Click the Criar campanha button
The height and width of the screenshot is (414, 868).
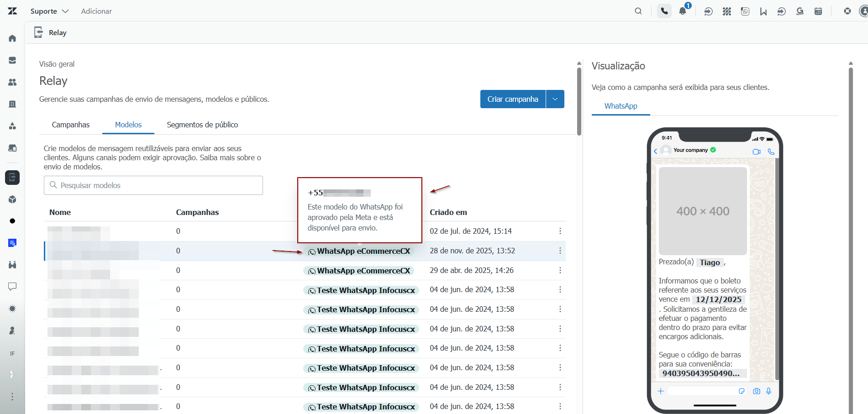[x=513, y=99]
